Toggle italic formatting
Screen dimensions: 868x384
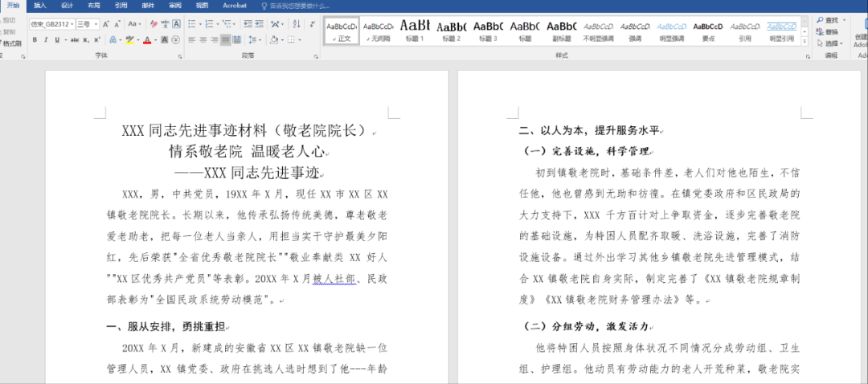tap(45, 40)
